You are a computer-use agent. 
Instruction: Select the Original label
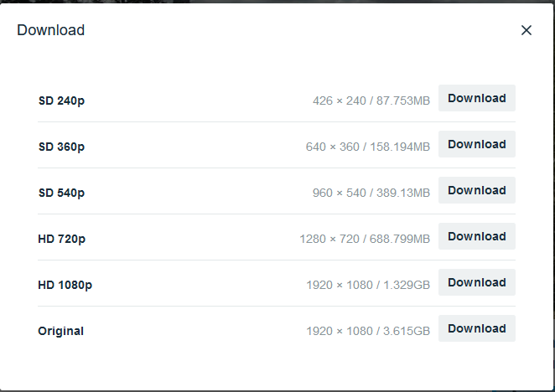(x=60, y=331)
